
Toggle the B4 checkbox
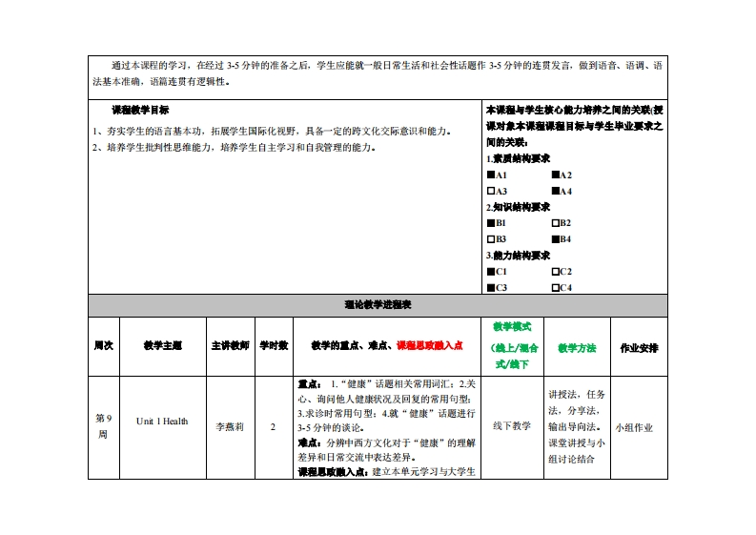(x=556, y=238)
